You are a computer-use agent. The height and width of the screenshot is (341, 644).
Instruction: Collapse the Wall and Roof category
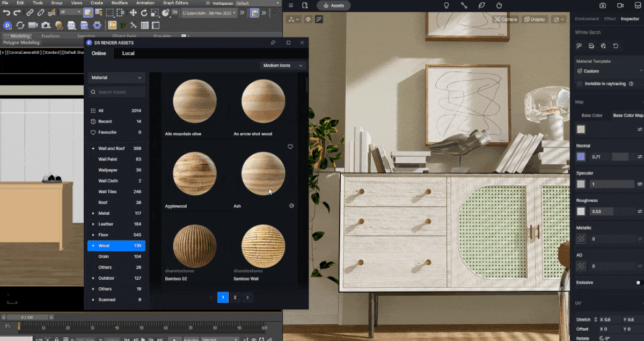click(93, 149)
